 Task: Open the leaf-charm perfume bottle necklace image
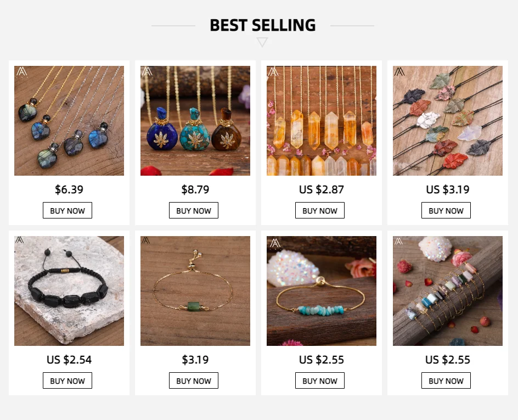tap(195, 121)
